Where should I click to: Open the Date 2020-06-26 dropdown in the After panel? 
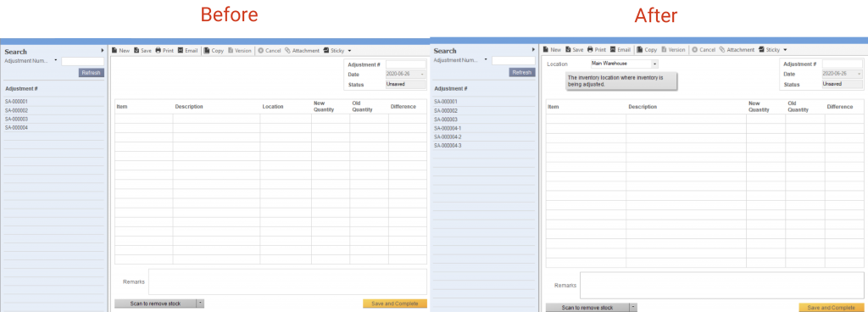click(x=860, y=74)
